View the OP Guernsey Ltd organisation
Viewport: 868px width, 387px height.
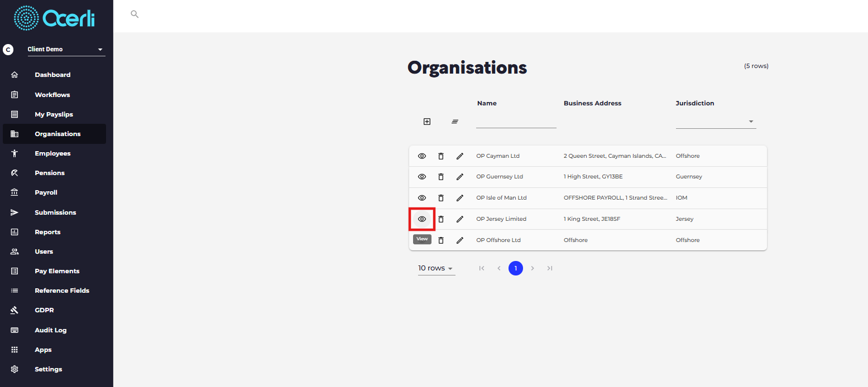click(x=422, y=177)
